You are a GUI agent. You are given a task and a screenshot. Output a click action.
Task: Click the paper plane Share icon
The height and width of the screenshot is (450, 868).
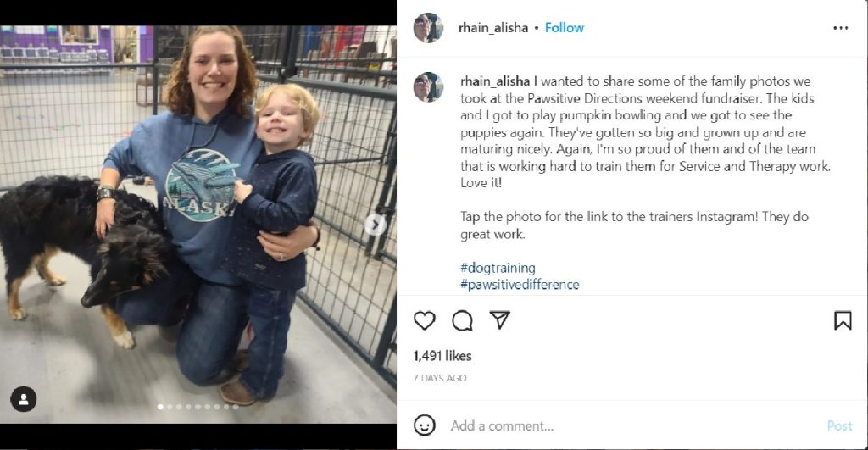[500, 319]
